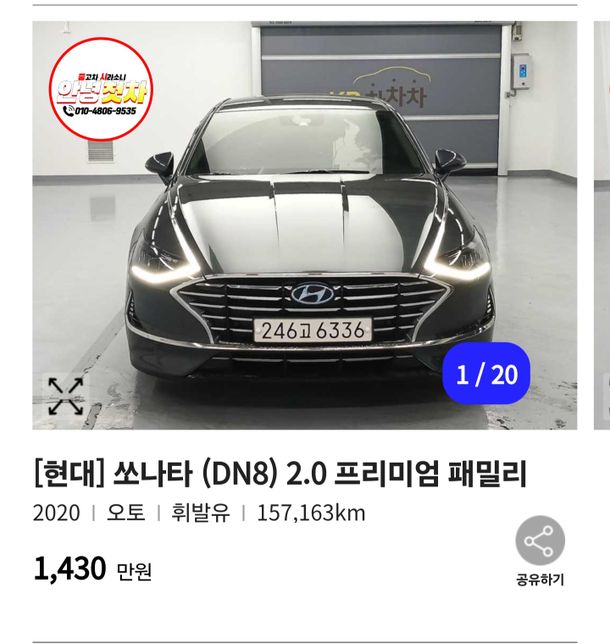Click the license plate 246고6336 in photo
Screen dimensions: 610x644
313,331
